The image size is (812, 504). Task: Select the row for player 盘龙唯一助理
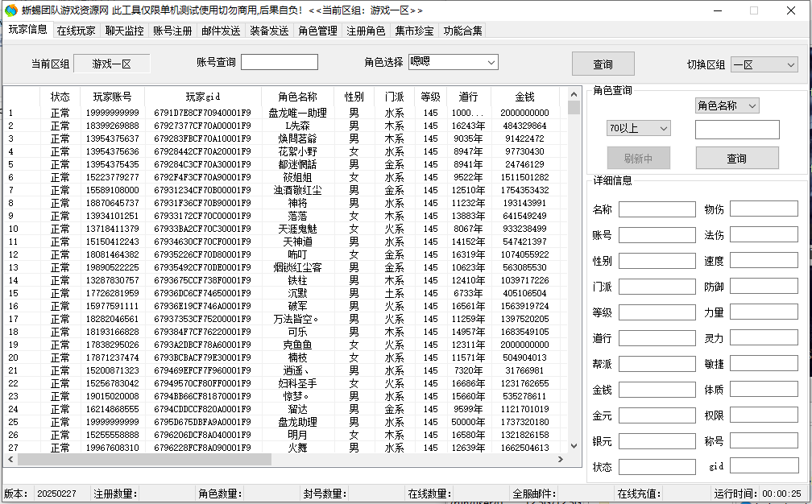pyautogui.click(x=296, y=113)
